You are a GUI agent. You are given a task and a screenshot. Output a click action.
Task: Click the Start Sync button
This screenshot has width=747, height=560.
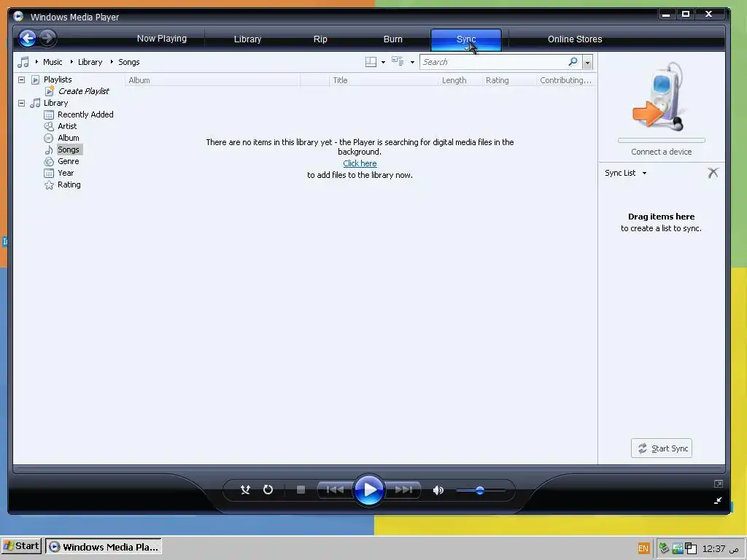[661, 448]
